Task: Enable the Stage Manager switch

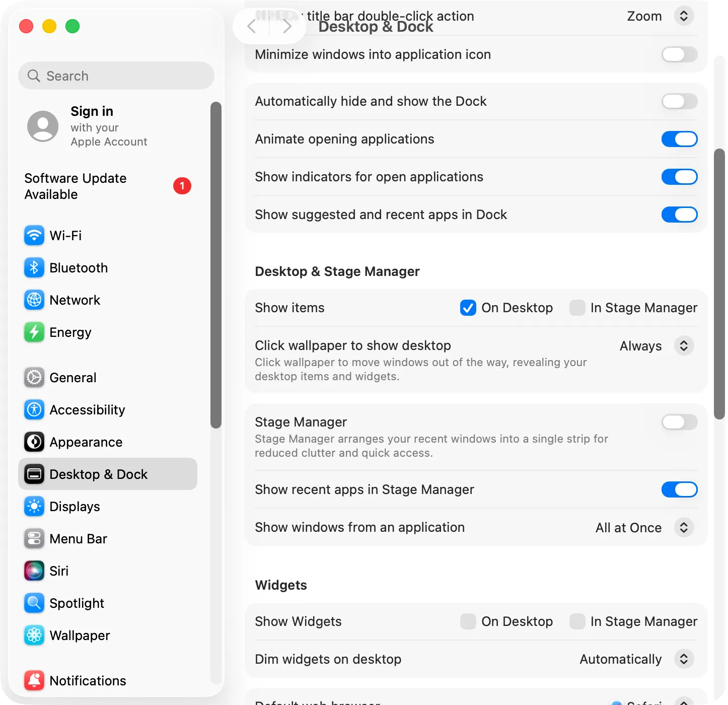Action: pyautogui.click(x=679, y=422)
